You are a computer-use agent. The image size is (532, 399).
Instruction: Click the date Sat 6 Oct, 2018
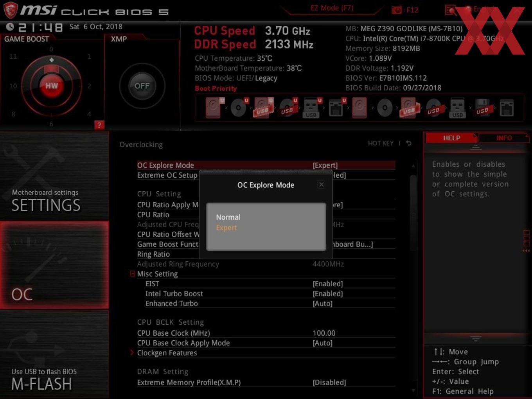tap(96, 27)
